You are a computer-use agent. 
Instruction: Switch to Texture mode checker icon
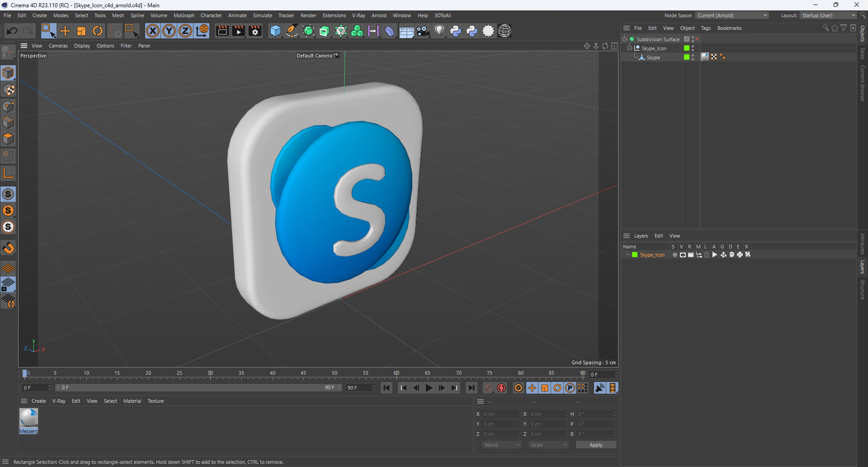coord(8,90)
